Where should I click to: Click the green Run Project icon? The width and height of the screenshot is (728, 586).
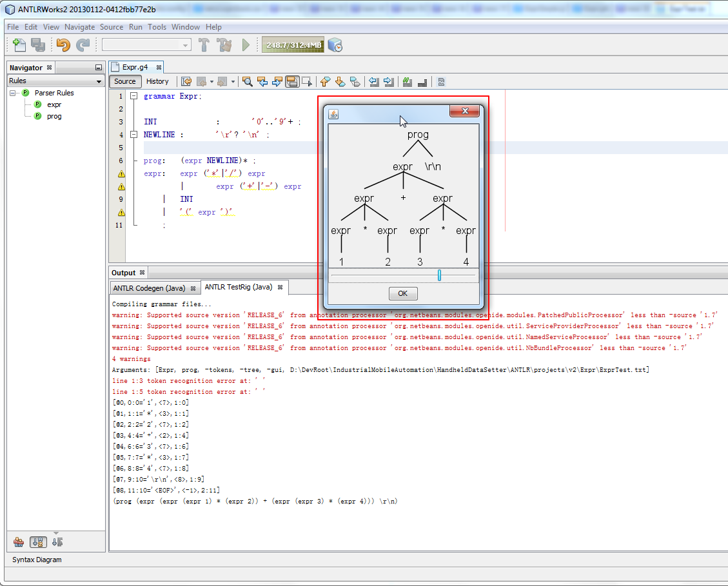pos(246,44)
